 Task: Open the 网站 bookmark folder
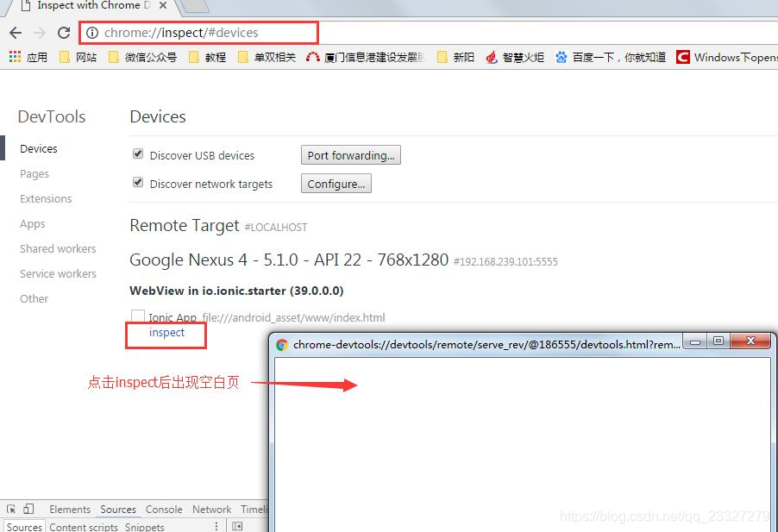pyautogui.click(x=78, y=57)
